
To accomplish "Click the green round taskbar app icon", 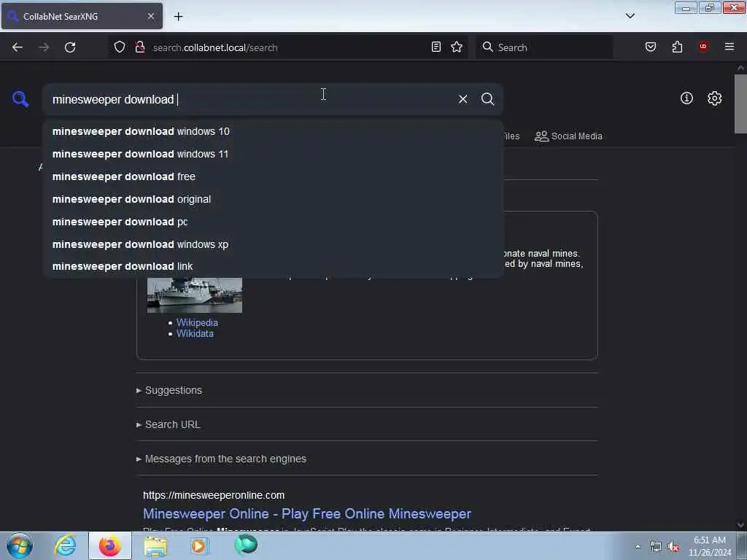I will [246, 545].
